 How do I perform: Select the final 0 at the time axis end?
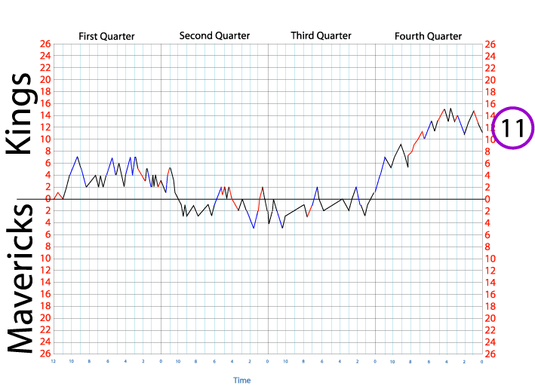point(481,362)
